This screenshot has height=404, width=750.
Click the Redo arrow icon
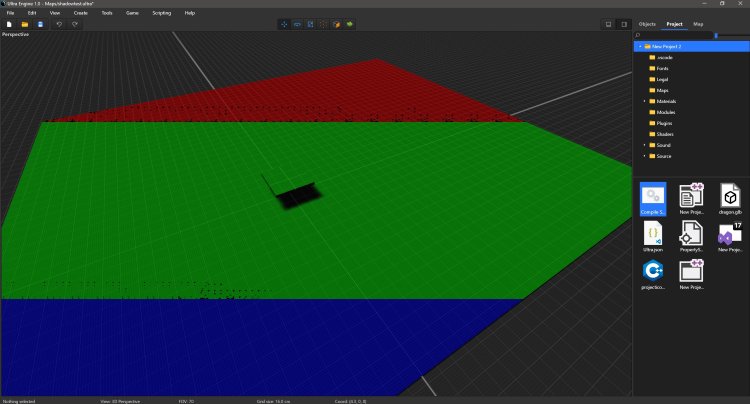tap(75, 24)
